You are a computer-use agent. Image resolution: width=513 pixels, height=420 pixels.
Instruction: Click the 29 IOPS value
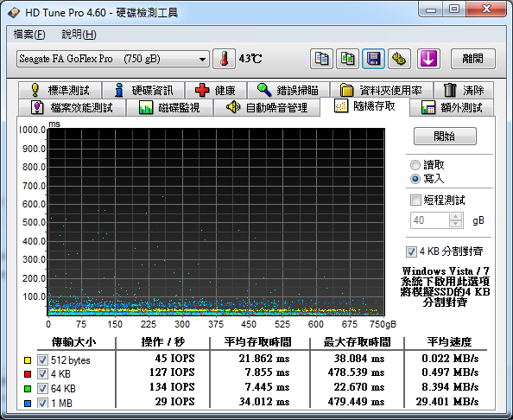coord(174,402)
